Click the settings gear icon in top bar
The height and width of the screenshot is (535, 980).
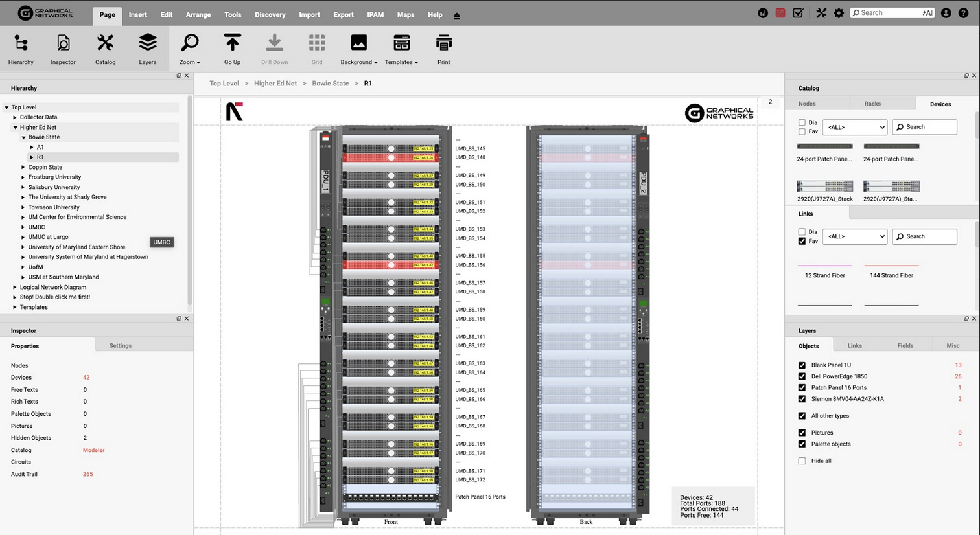pyautogui.click(x=839, y=13)
